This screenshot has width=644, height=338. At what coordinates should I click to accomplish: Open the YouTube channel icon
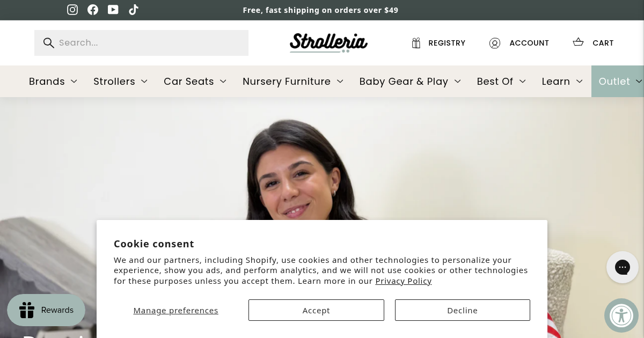click(113, 10)
